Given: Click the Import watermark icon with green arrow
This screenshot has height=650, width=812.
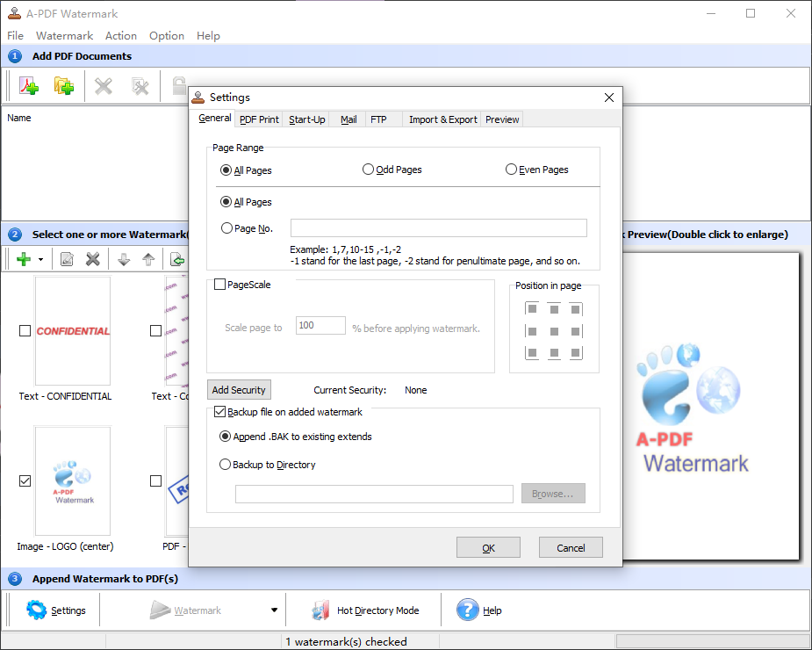Looking at the screenshot, I should pyautogui.click(x=177, y=258).
